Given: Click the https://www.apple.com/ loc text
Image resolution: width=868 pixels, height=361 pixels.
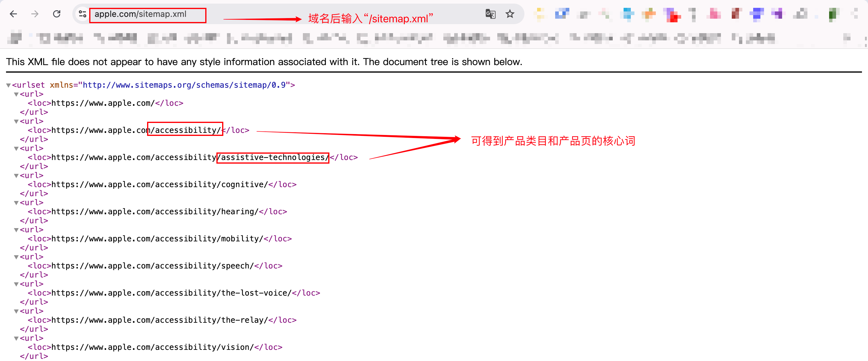Looking at the screenshot, I should point(103,103).
